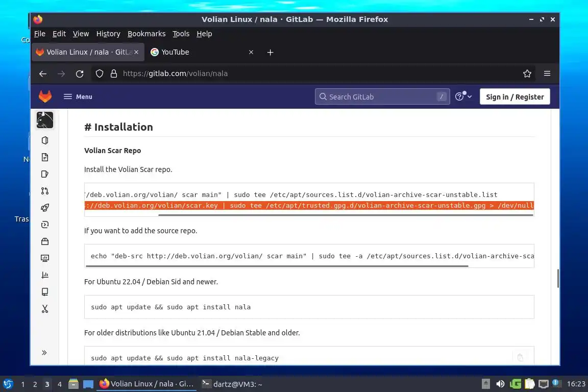
Task: Open the removable media eject tray icon
Action: [485, 384]
